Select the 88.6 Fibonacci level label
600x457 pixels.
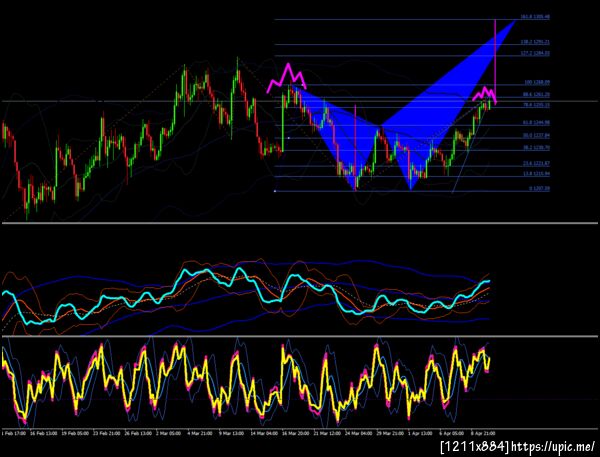click(536, 94)
